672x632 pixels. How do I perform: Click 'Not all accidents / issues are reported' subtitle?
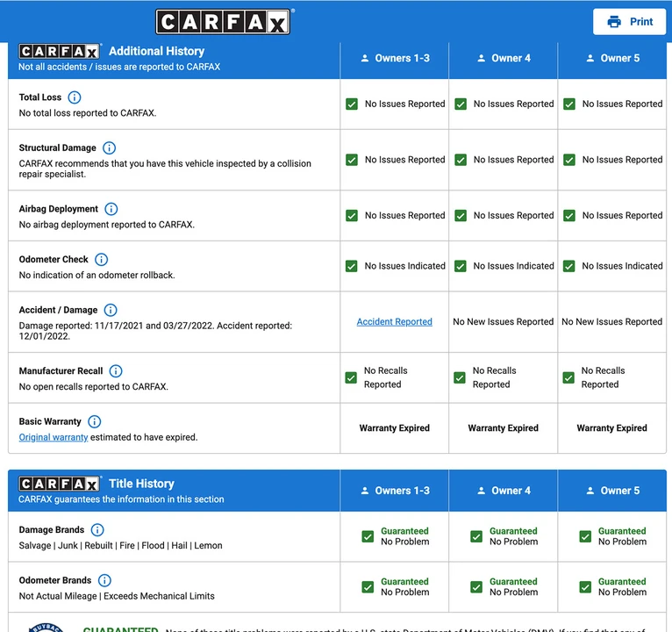119,67
